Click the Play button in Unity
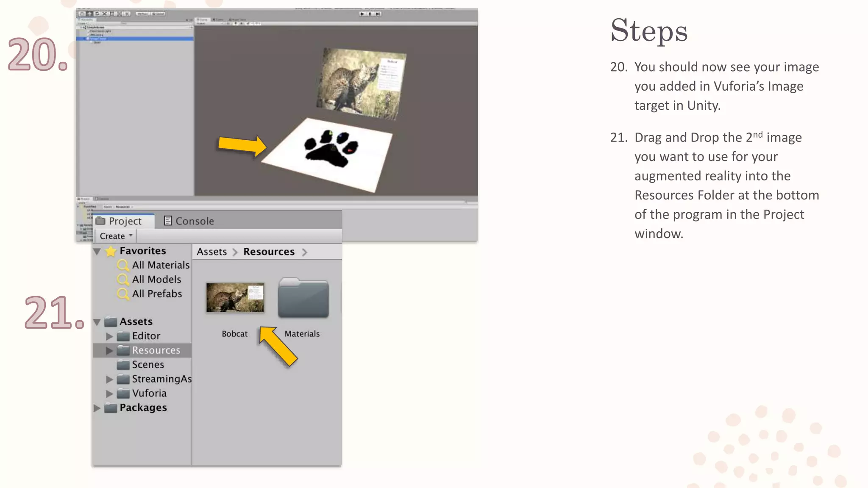 point(362,14)
